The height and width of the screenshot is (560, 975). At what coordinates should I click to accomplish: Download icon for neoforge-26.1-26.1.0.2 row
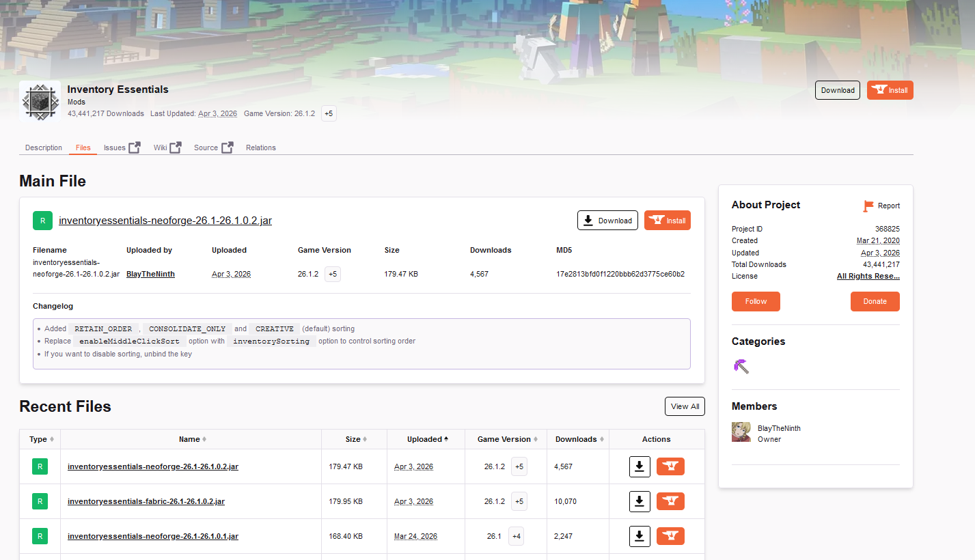click(x=640, y=466)
